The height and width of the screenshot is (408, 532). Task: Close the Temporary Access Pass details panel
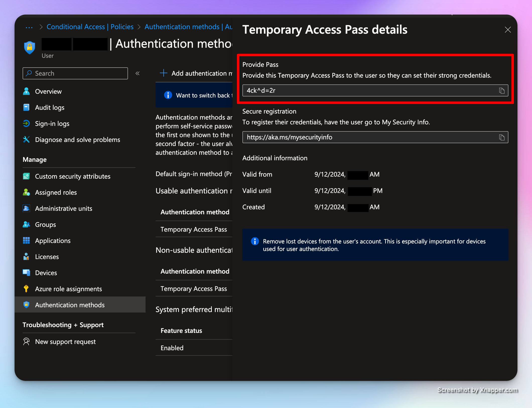point(508,30)
